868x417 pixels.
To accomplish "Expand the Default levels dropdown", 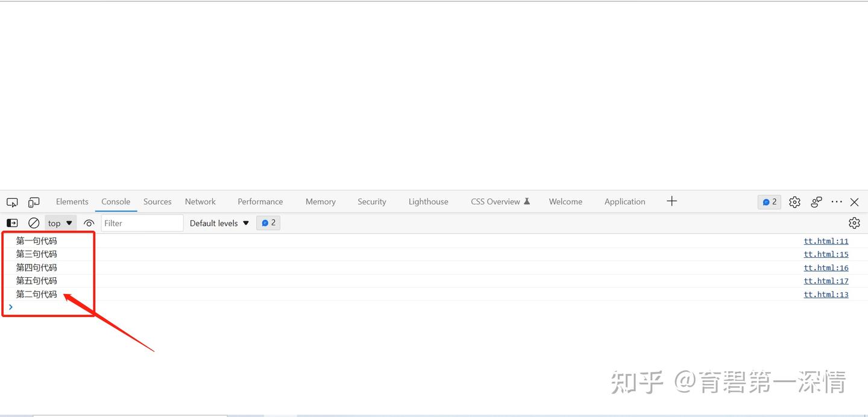I will 218,222.
